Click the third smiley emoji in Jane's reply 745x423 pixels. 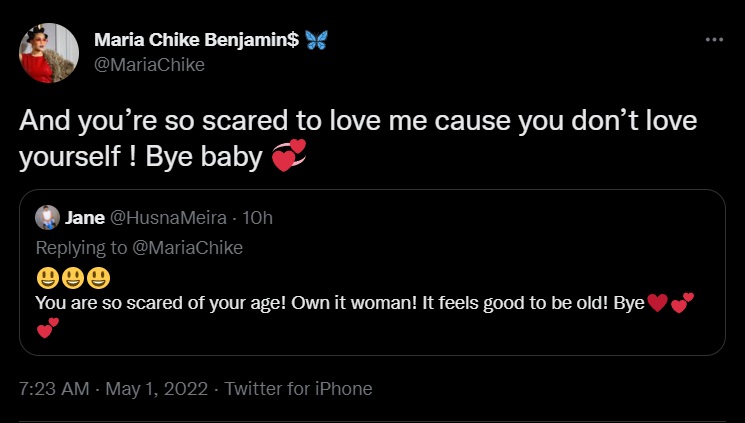(99, 278)
